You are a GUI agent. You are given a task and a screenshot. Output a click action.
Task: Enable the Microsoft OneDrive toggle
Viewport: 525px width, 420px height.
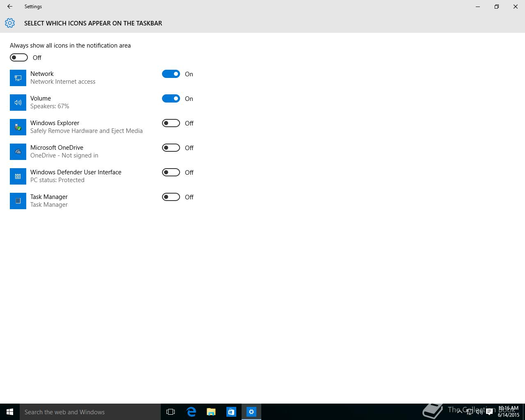(x=171, y=148)
